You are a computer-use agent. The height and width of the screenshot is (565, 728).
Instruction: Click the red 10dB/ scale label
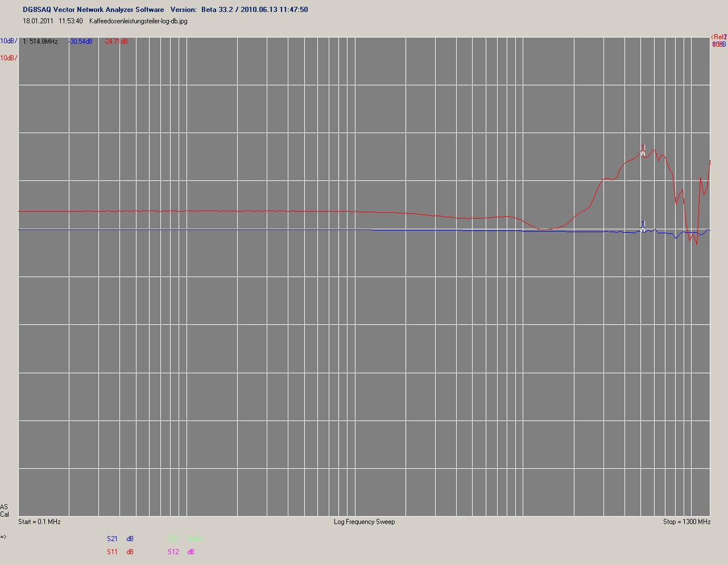click(x=8, y=58)
